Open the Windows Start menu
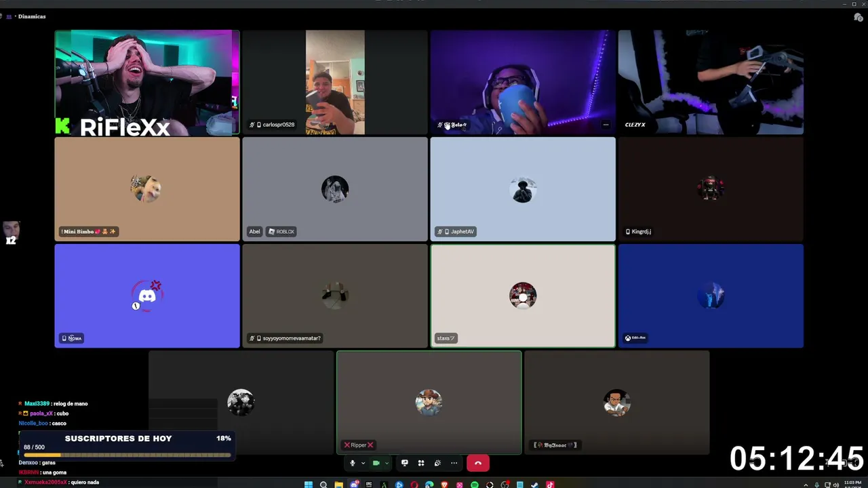This screenshot has height=488, width=868. click(309, 485)
